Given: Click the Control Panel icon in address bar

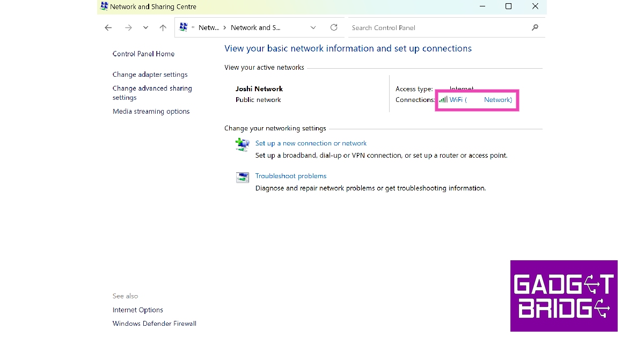Looking at the screenshot, I should point(184,27).
